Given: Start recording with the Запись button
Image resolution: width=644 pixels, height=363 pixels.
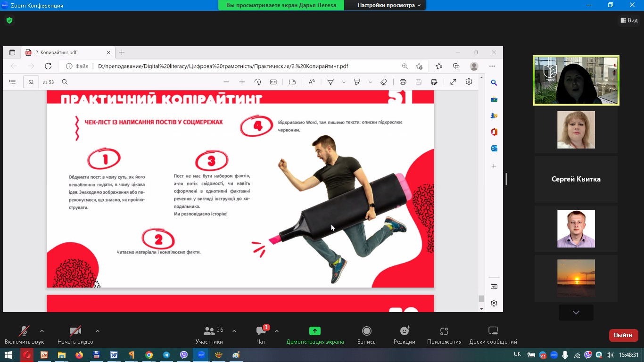Looking at the screenshot, I should pyautogui.click(x=366, y=335).
